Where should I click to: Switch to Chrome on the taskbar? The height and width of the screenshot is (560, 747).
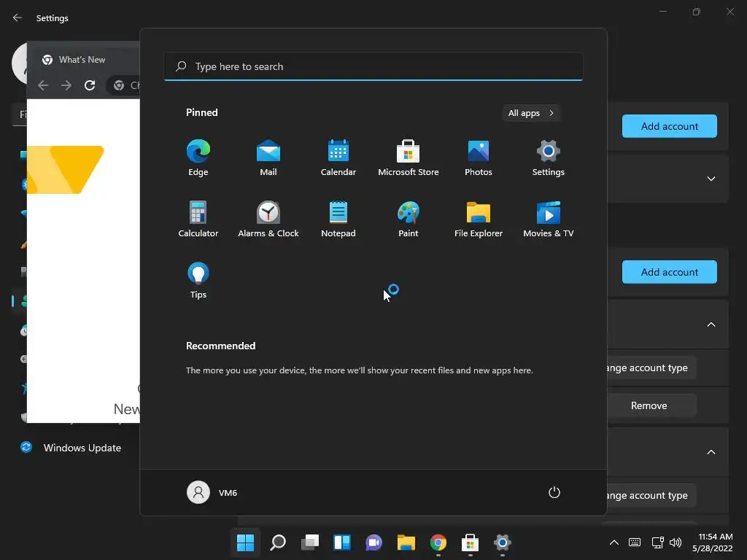(x=438, y=542)
